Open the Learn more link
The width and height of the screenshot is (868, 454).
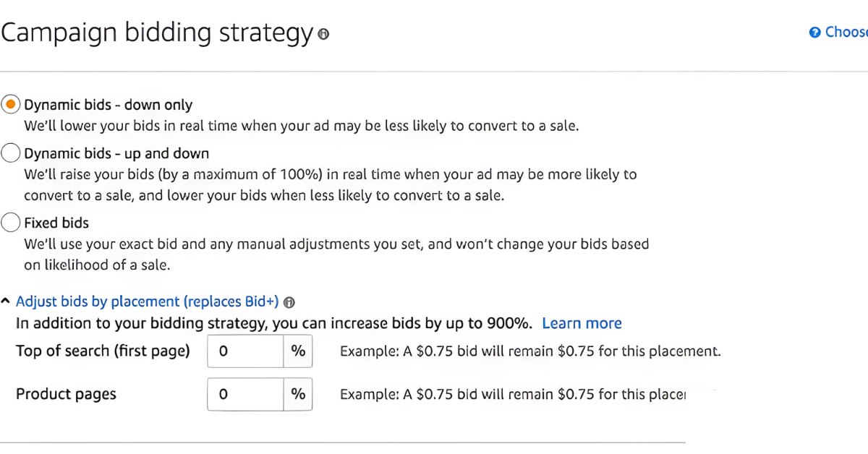(582, 323)
